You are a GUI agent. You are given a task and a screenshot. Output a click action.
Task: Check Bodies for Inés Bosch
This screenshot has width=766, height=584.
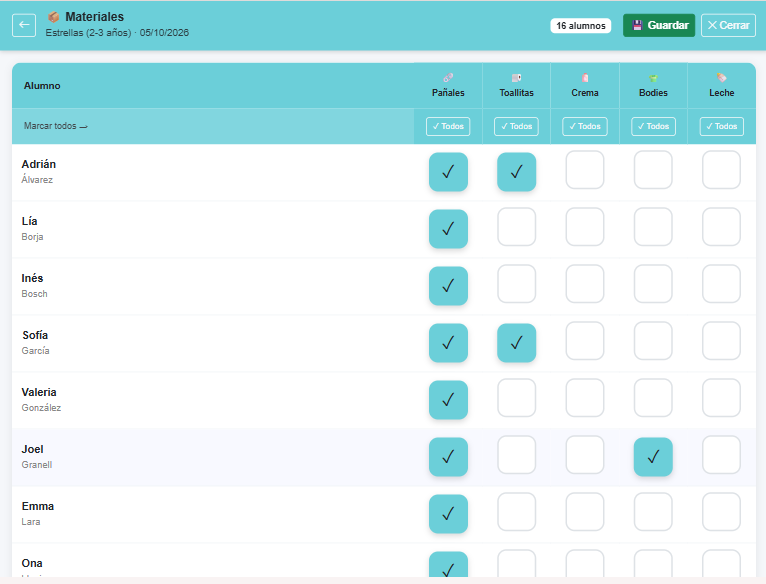pyautogui.click(x=653, y=284)
